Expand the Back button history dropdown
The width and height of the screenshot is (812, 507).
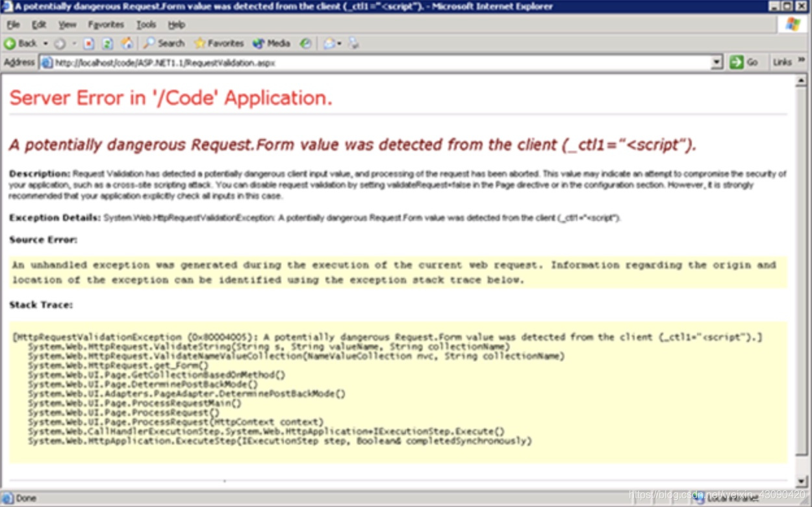(45, 44)
